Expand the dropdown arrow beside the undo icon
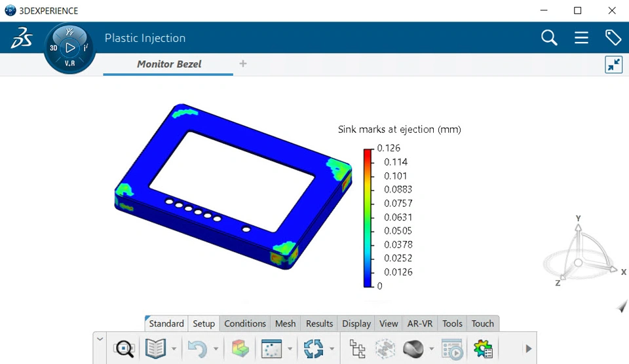629x364 pixels. point(216,349)
